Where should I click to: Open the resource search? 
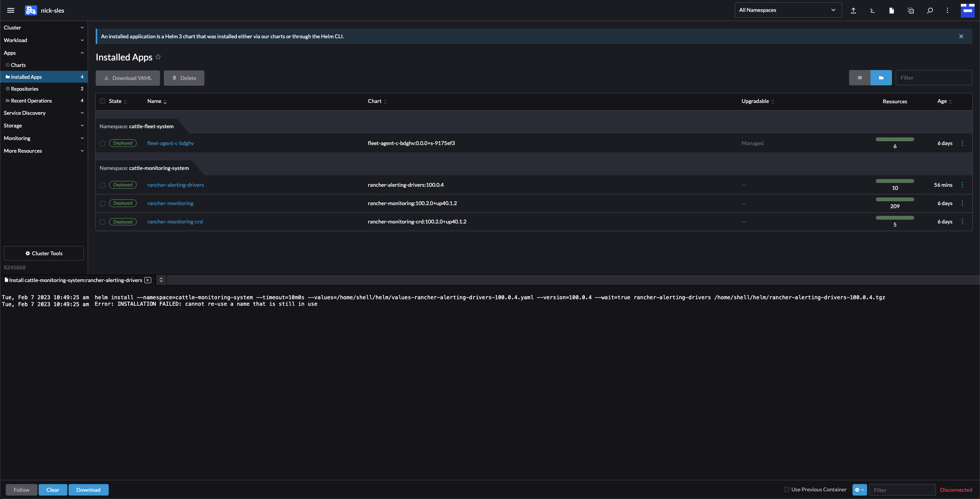point(930,10)
